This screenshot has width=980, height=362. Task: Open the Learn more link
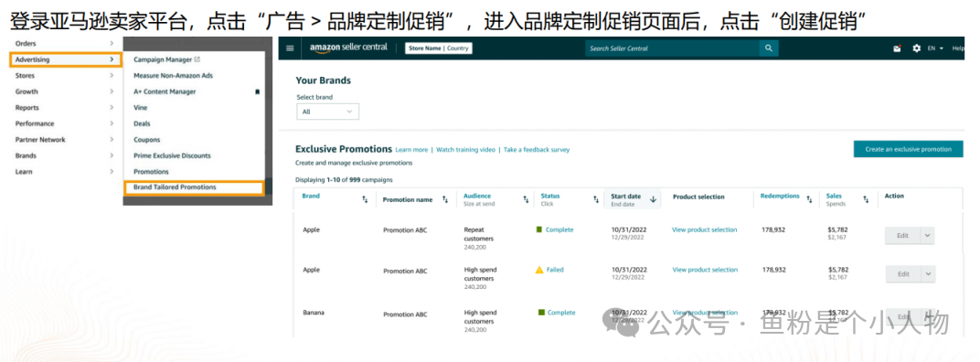[411, 149]
